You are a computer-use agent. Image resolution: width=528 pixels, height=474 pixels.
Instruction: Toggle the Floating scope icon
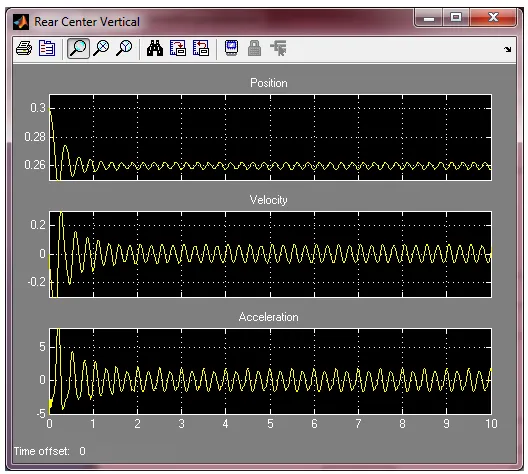click(231, 48)
